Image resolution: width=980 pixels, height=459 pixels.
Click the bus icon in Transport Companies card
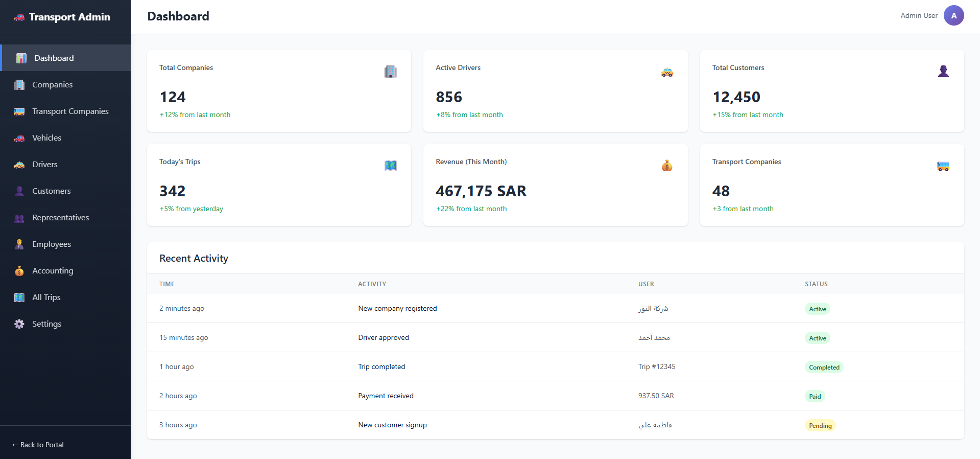943,166
